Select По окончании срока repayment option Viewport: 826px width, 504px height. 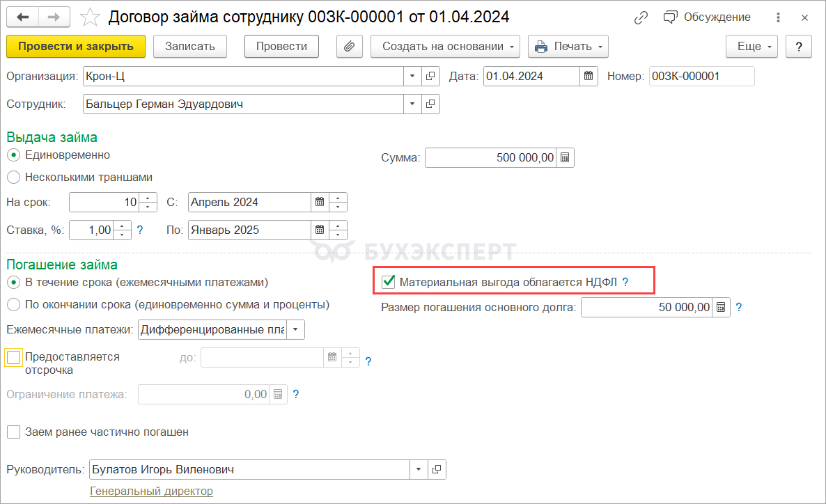click(x=14, y=305)
